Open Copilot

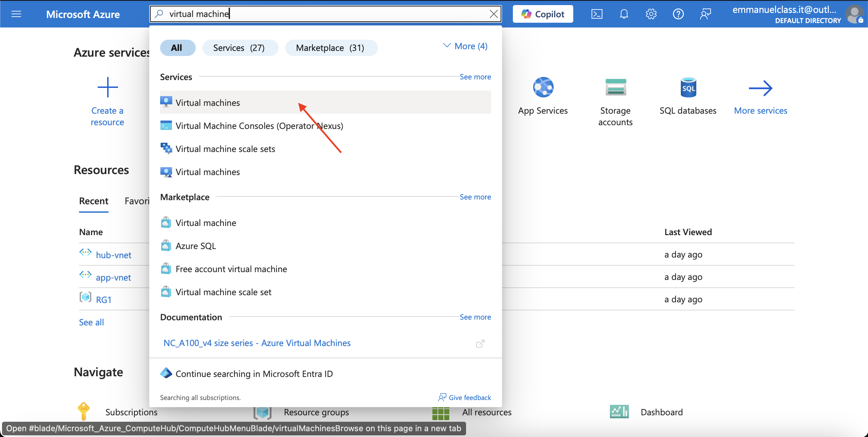(543, 14)
